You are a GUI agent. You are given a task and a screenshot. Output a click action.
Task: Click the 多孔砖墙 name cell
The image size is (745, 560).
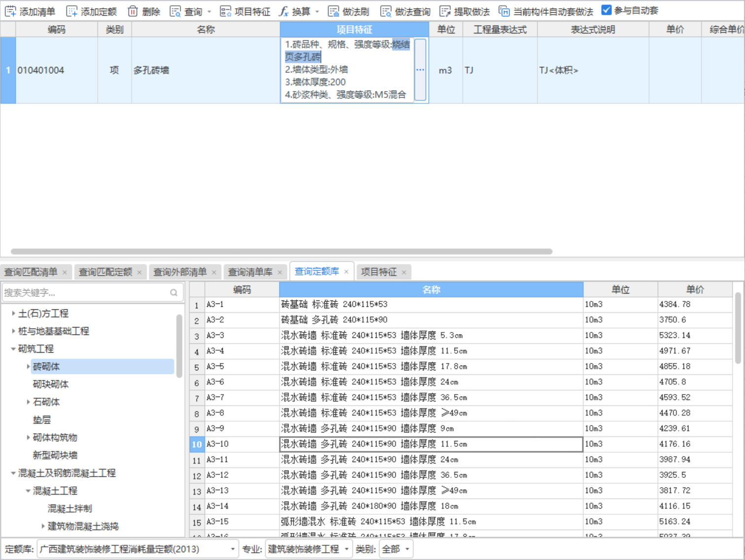205,70
